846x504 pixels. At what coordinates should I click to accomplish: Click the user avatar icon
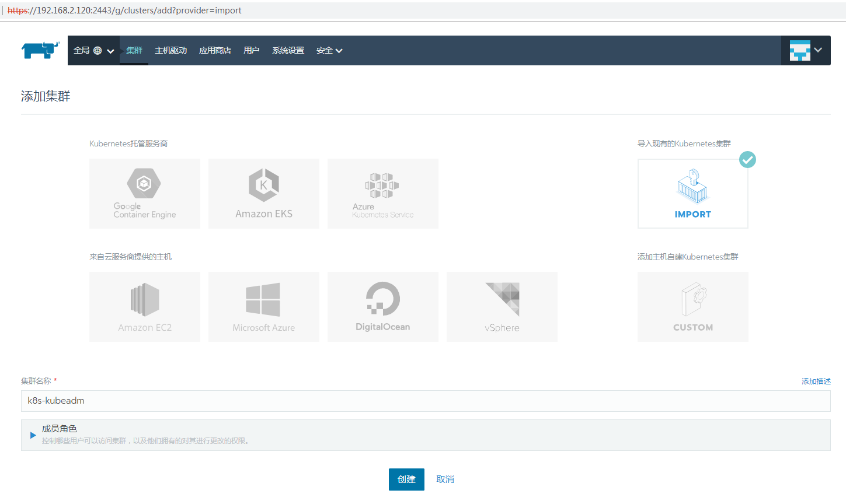800,50
